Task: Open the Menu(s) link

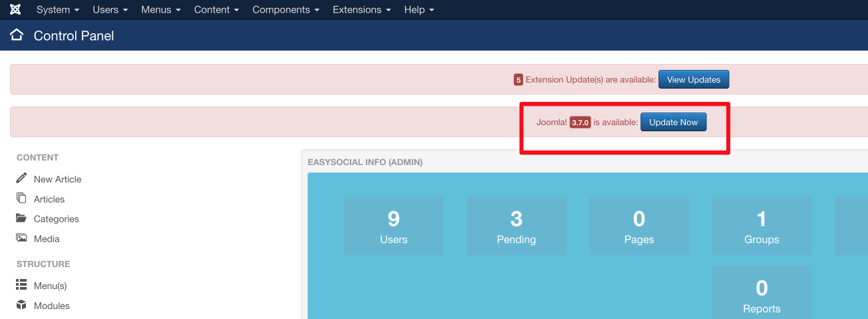Action: 51,286
